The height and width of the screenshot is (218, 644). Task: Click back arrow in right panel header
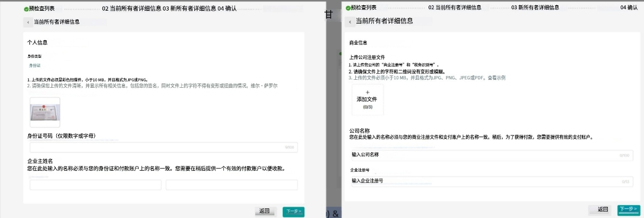(x=350, y=22)
